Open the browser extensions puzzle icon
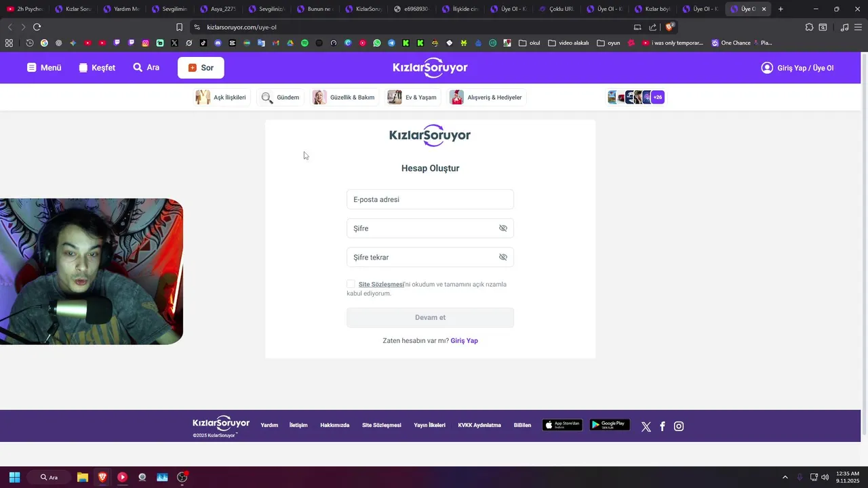868x488 pixels. pyautogui.click(x=809, y=27)
